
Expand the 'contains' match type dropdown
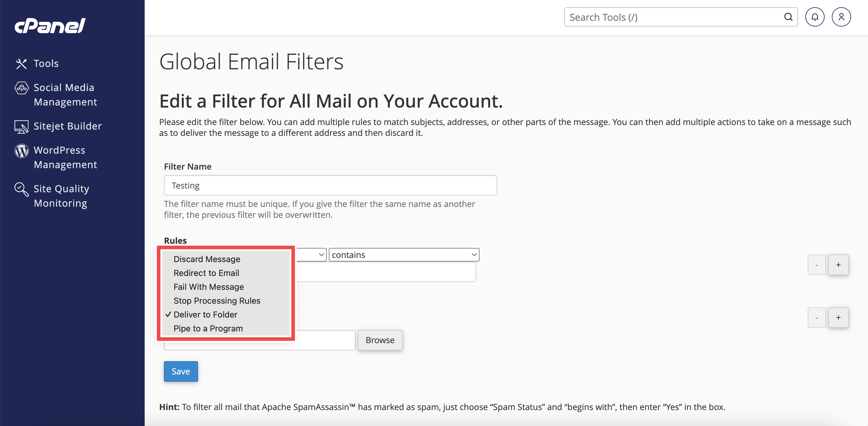click(404, 255)
